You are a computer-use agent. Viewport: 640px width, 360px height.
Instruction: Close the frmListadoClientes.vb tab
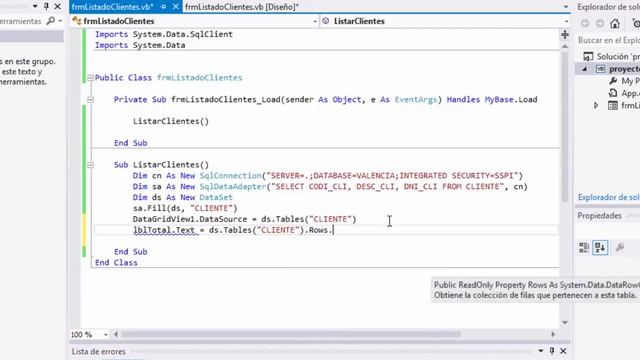coord(176,7)
